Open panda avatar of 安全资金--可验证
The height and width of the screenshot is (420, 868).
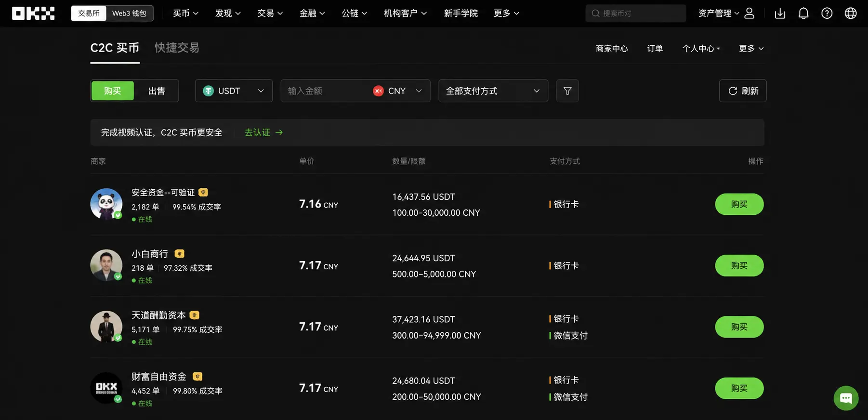point(106,204)
